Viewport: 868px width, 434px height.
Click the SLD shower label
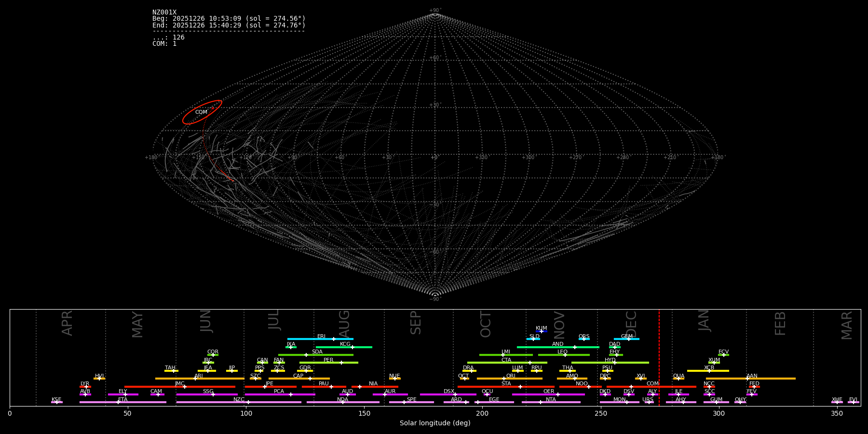[x=534, y=337]
